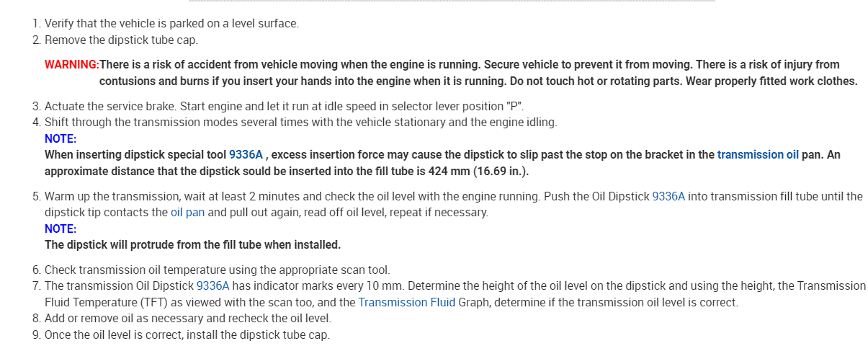This screenshot has width=868, height=359.
Task: Click step 2 "Remove the dipstick tube cap"
Action: (x=121, y=40)
